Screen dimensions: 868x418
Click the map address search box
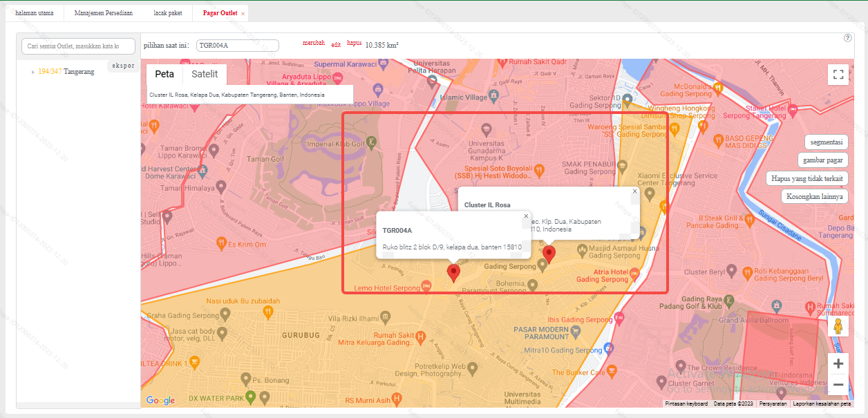(x=250, y=95)
